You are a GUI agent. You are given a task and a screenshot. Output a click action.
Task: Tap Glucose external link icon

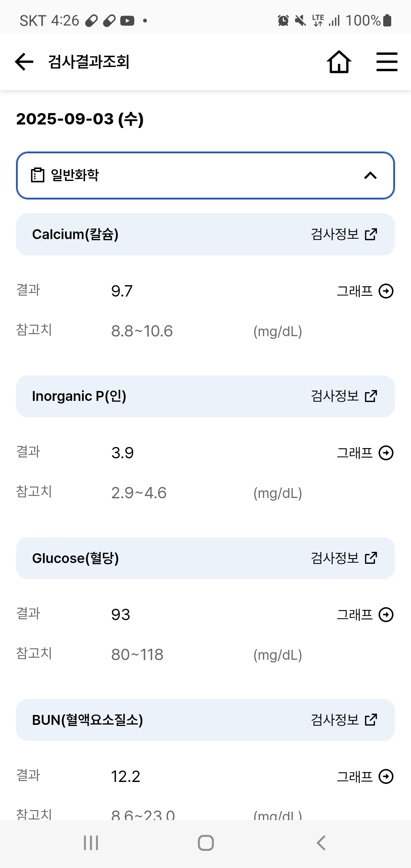pyautogui.click(x=371, y=558)
